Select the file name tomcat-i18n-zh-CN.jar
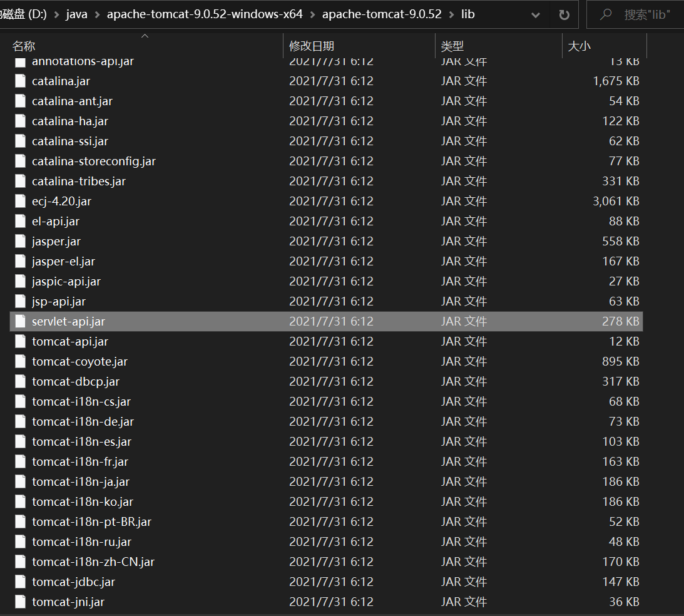 93,562
